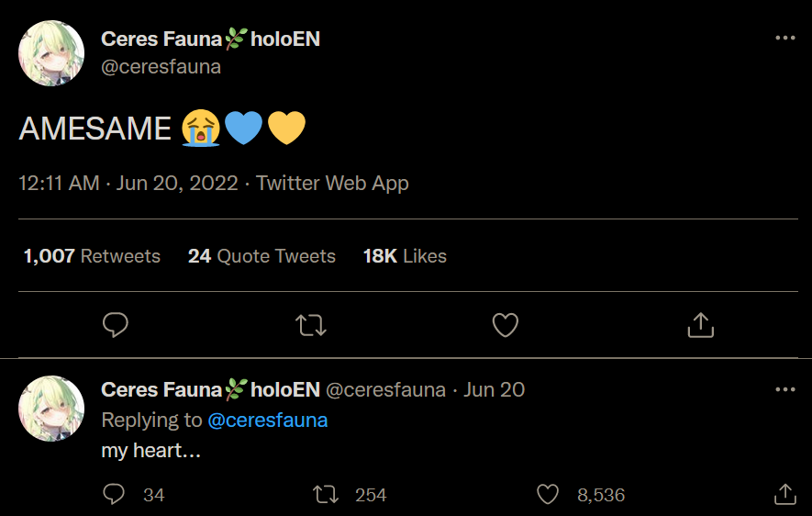Screen dimensions: 812x516
Task: Open main tweet author profile picture
Action: 51,53
